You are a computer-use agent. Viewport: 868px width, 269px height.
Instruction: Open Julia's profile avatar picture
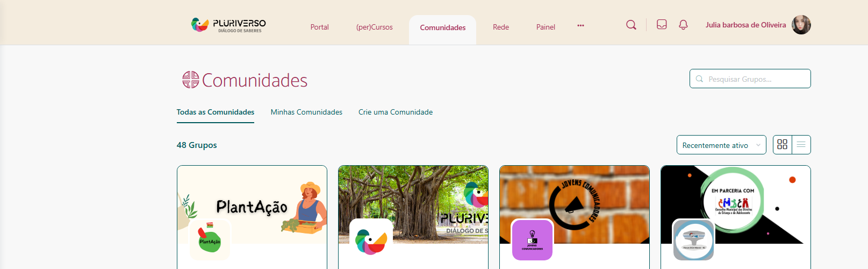pyautogui.click(x=801, y=25)
